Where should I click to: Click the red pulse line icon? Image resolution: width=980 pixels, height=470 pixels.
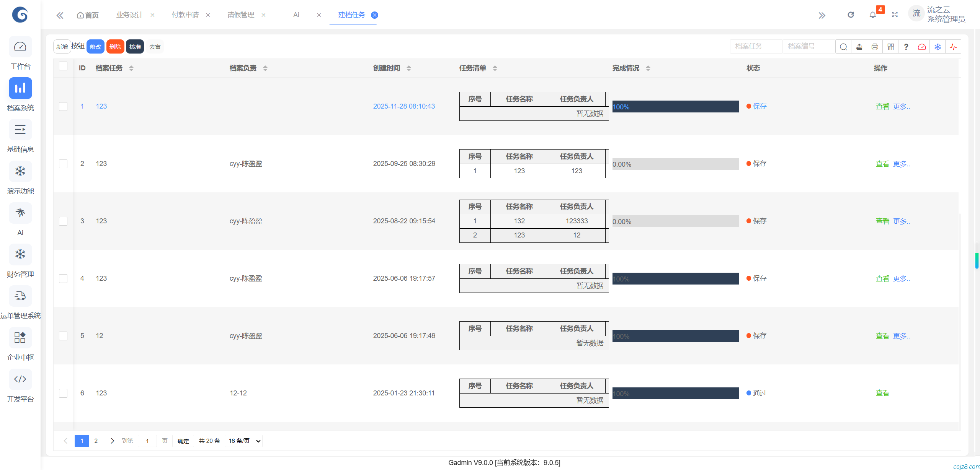pos(953,47)
